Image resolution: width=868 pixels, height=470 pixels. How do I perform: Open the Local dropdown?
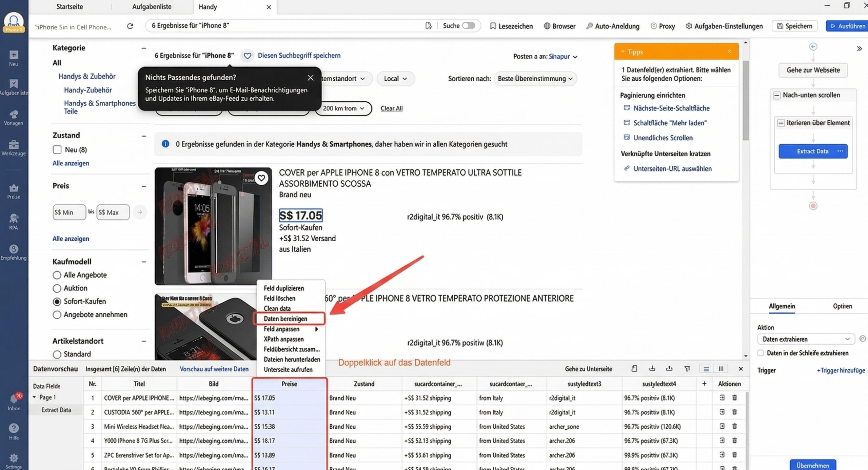coord(395,78)
